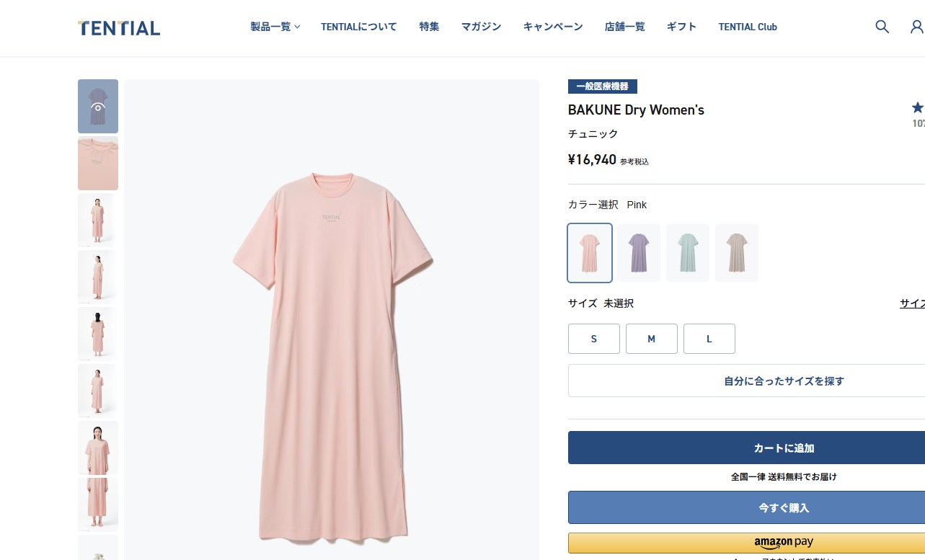View the pink fabric close-up thumbnail

(x=98, y=164)
